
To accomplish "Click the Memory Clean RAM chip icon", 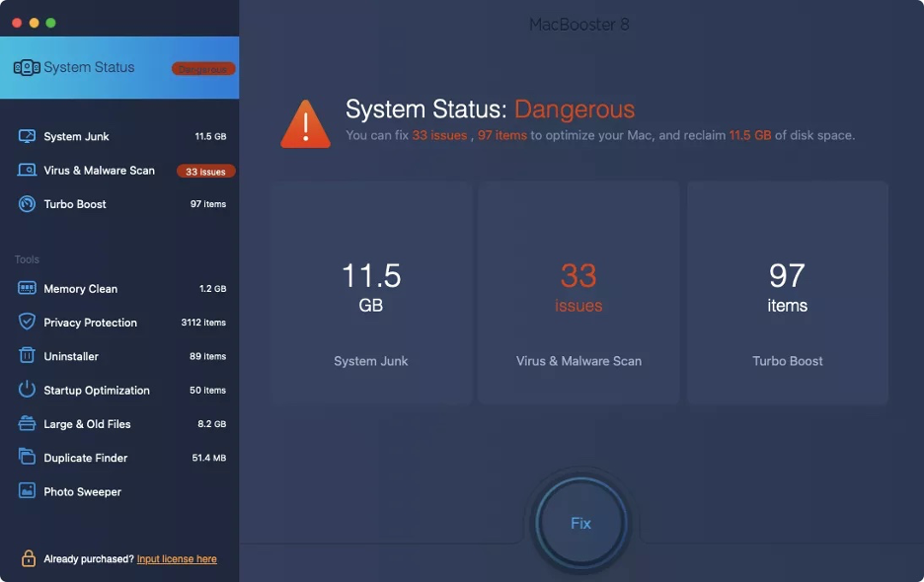I will pos(28,288).
